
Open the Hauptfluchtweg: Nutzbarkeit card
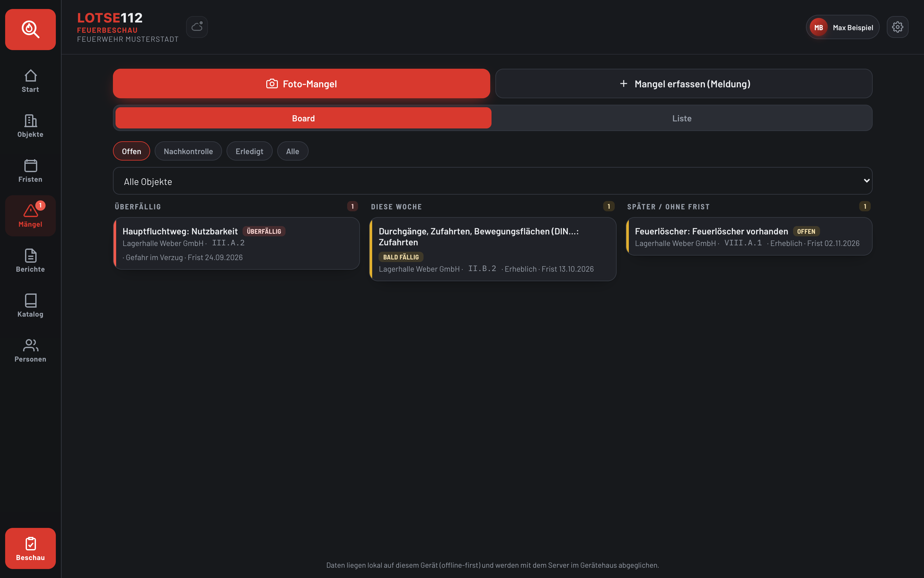click(236, 243)
